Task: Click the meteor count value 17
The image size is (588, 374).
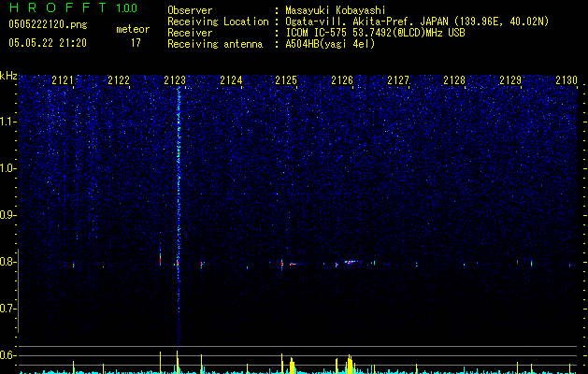Action: 136,43
